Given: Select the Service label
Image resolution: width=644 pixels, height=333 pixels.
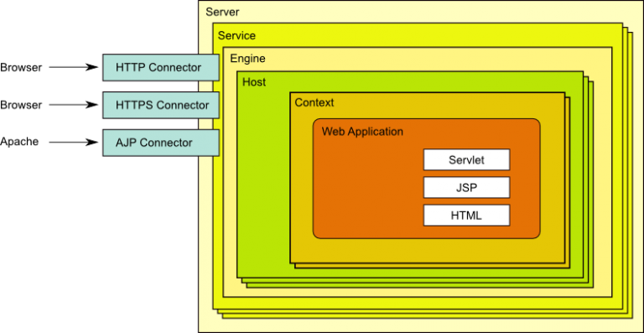Looking at the screenshot, I should (x=236, y=36).
